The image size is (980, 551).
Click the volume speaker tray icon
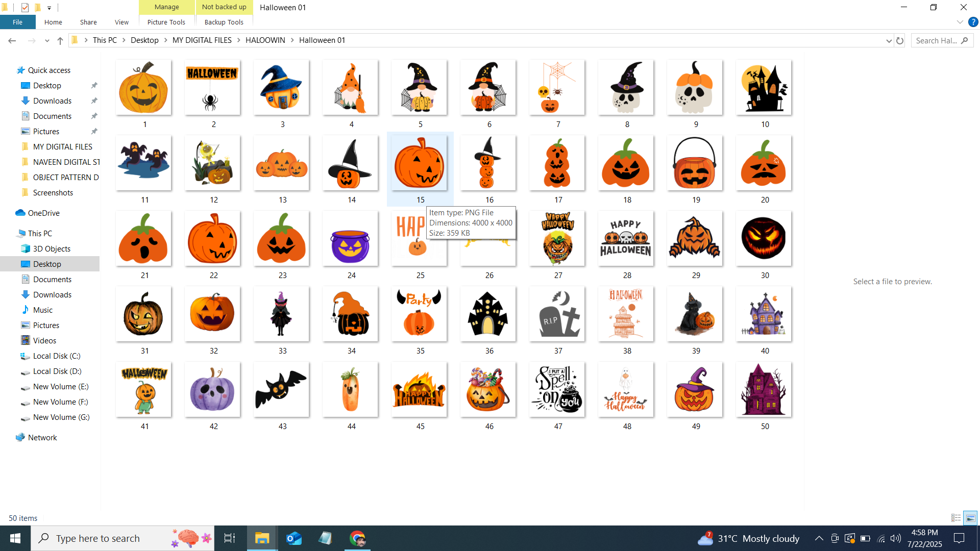click(x=896, y=538)
